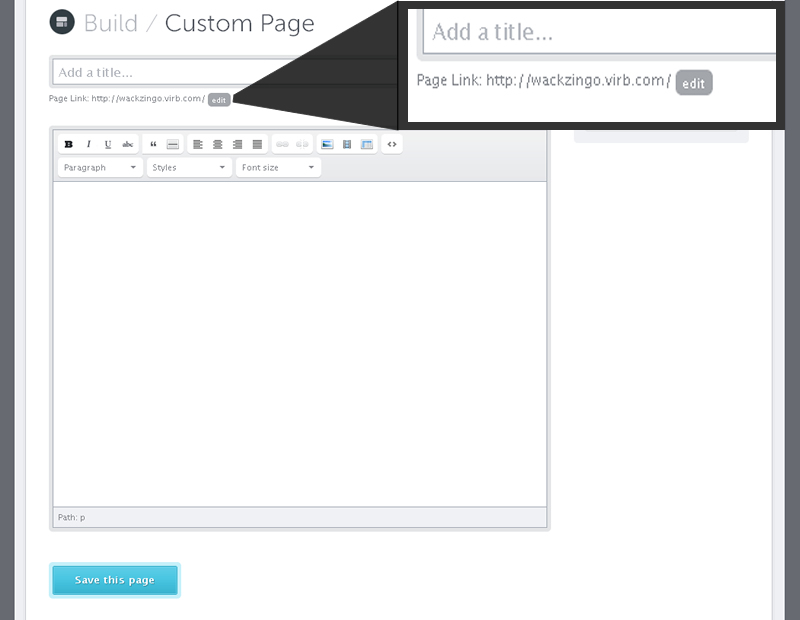
Task: Click the Build section round icon
Action: pos(62,22)
